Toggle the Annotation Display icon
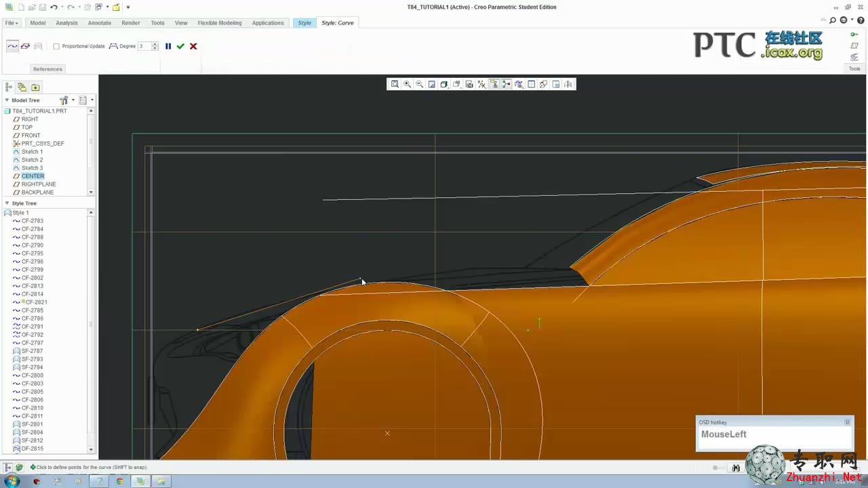Image resolution: width=868 pixels, height=488 pixels. coord(494,84)
